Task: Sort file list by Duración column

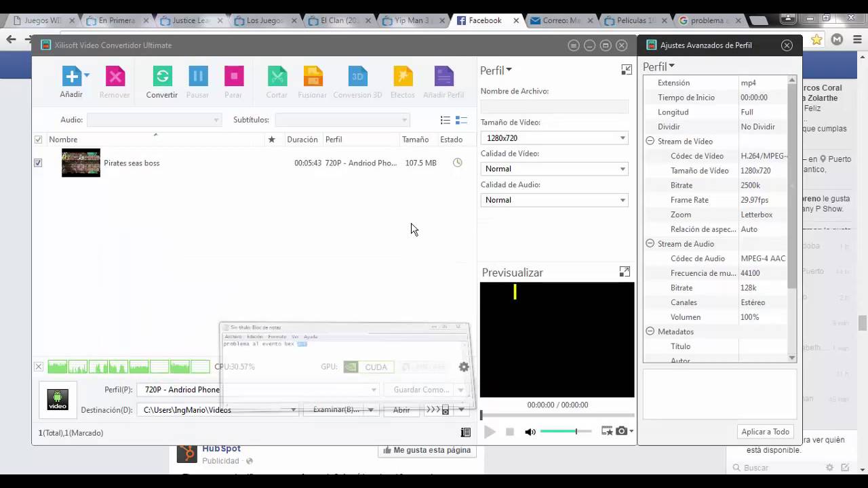Action: (302, 140)
